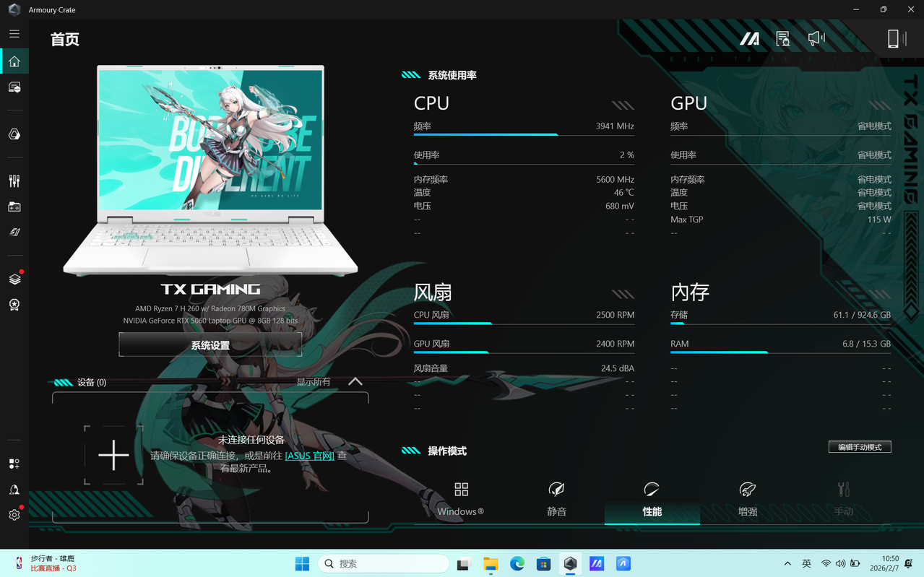Open the document badge icon in header
The height and width of the screenshot is (577, 924).
pyautogui.click(x=782, y=38)
